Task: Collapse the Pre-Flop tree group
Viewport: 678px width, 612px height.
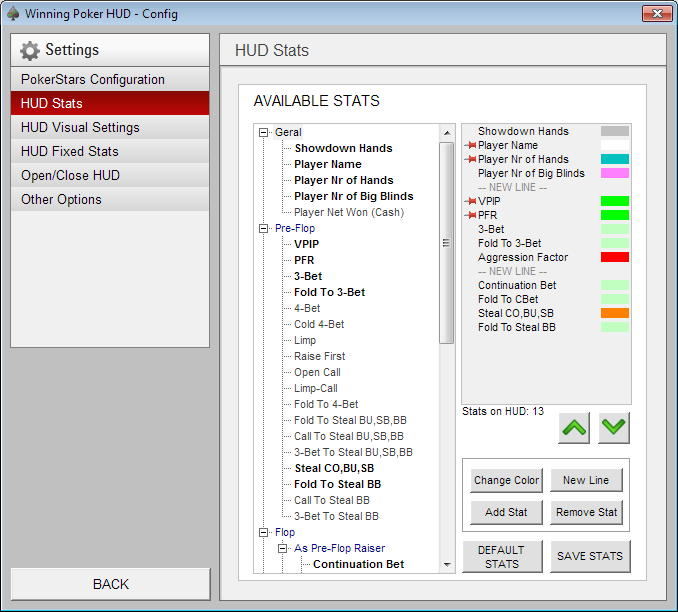Action: click(263, 228)
